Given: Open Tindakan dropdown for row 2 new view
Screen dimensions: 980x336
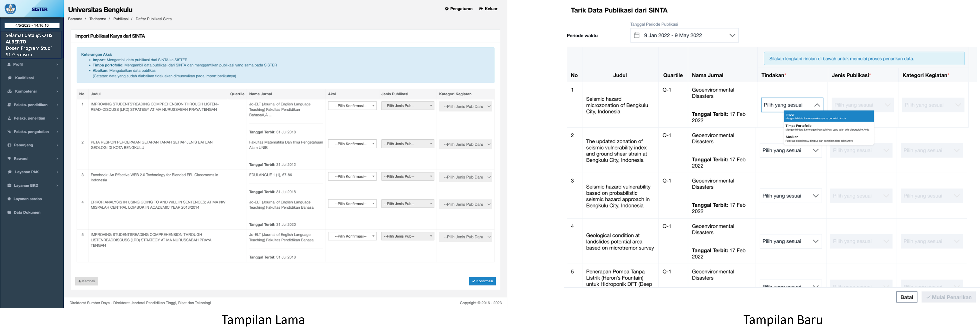Looking at the screenshot, I should [x=790, y=150].
